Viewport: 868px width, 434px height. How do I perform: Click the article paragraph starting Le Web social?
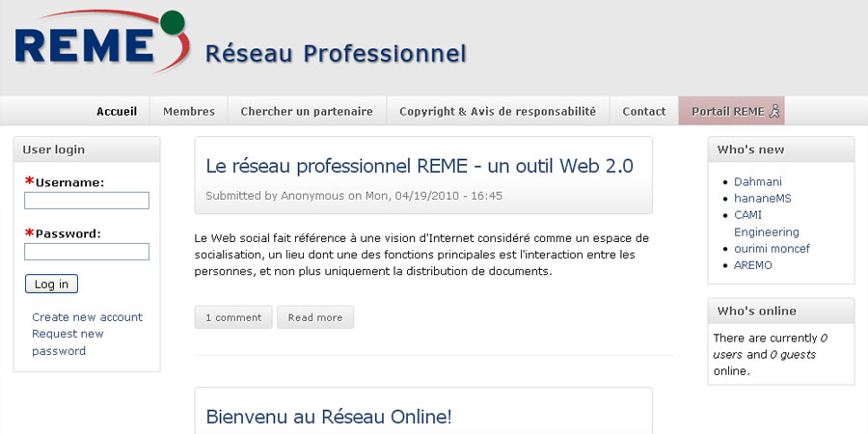[421, 256]
